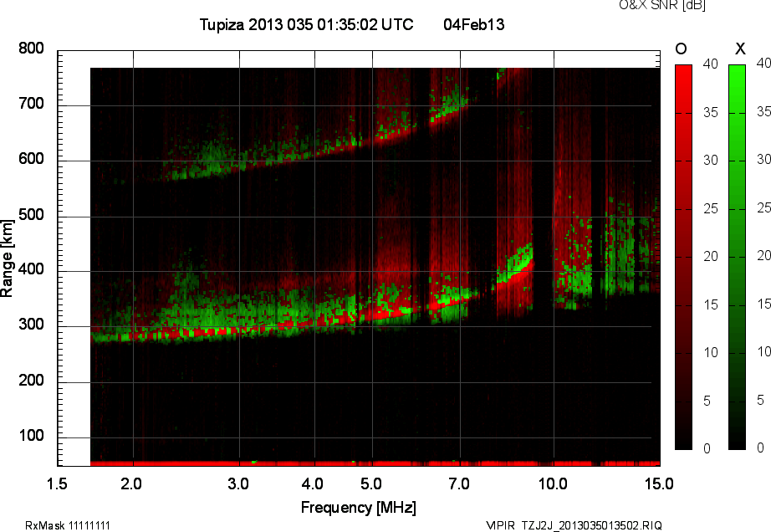
Task: Click the 'VIPIR TZJ2J_2013035013502.RIQ' file label
Action: tap(574, 525)
